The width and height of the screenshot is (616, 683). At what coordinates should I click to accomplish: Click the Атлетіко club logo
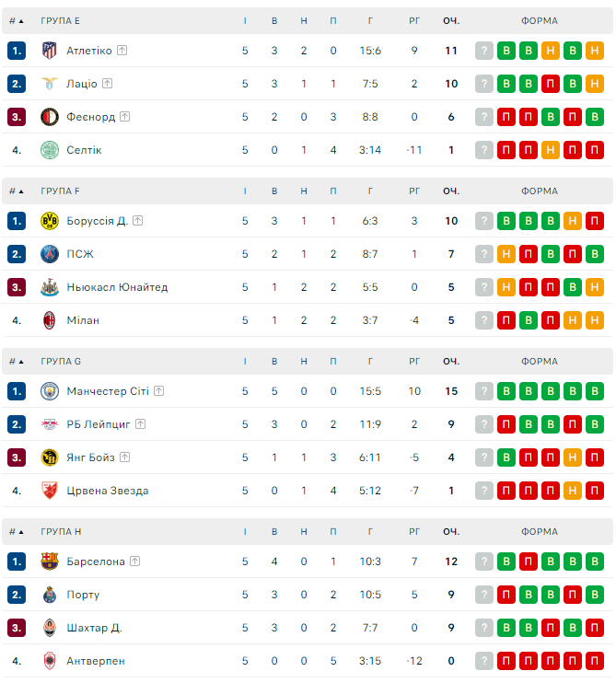(50, 51)
